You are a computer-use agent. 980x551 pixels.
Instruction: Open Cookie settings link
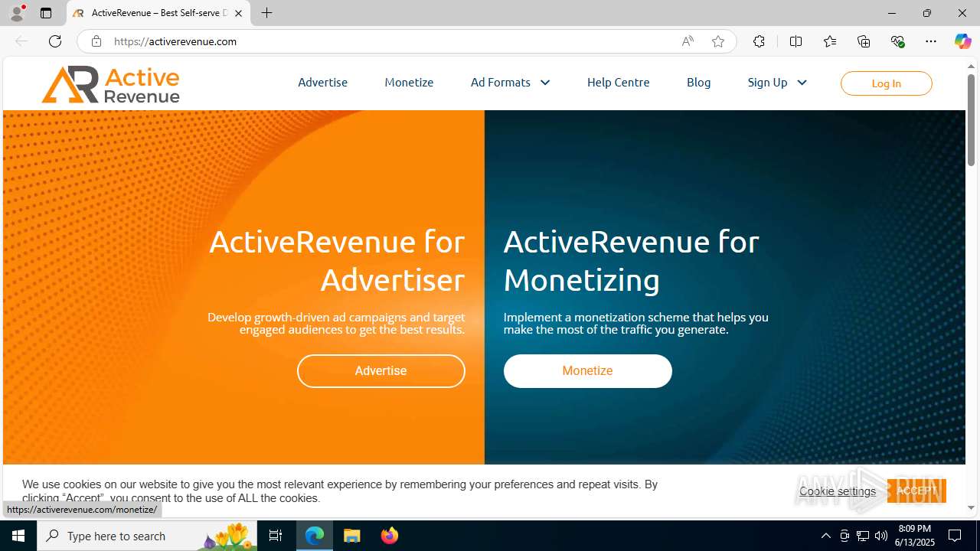click(838, 491)
